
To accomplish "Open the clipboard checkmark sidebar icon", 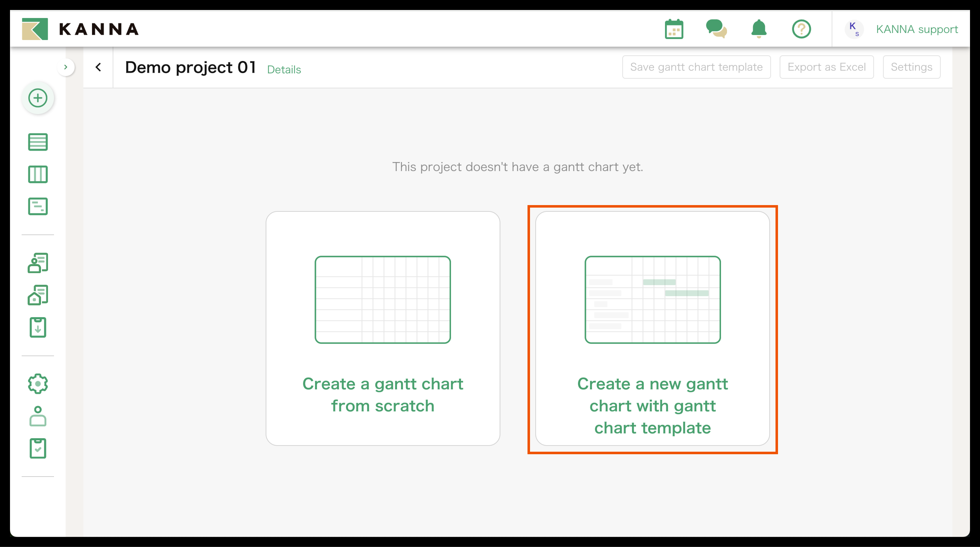I will tap(38, 448).
